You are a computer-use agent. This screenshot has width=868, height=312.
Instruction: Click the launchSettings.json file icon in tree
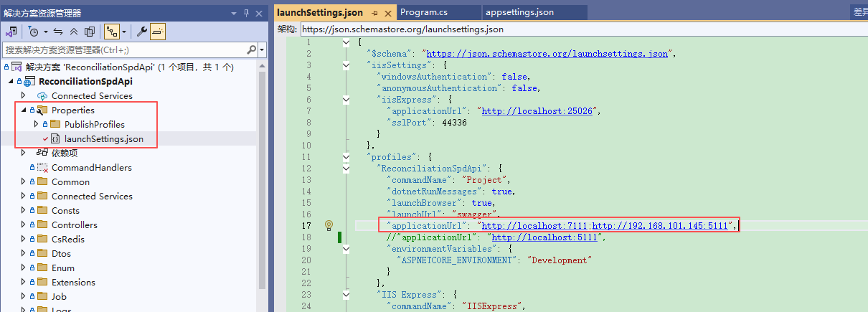click(x=55, y=139)
